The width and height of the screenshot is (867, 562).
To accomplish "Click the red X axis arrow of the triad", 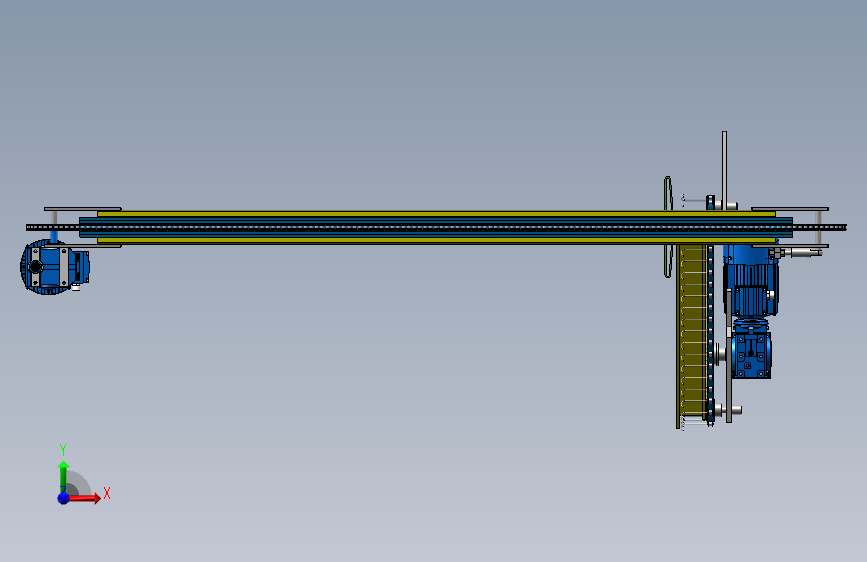I will 84,498.
